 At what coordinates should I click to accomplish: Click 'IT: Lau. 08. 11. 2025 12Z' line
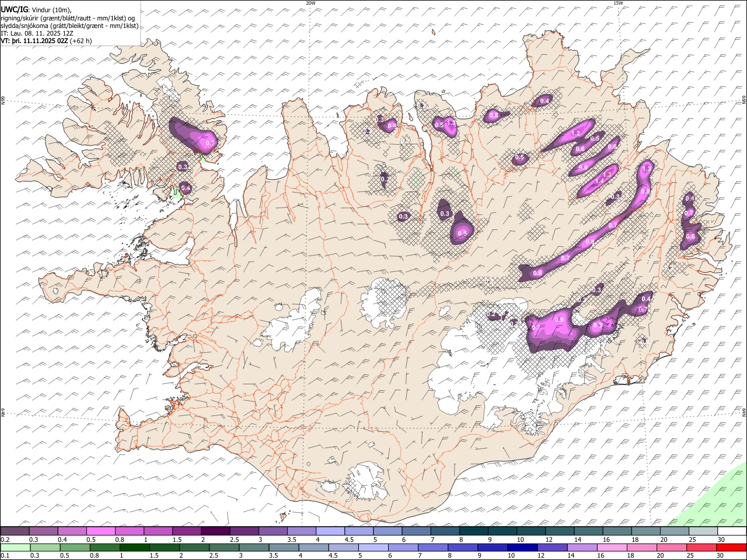tap(37, 33)
